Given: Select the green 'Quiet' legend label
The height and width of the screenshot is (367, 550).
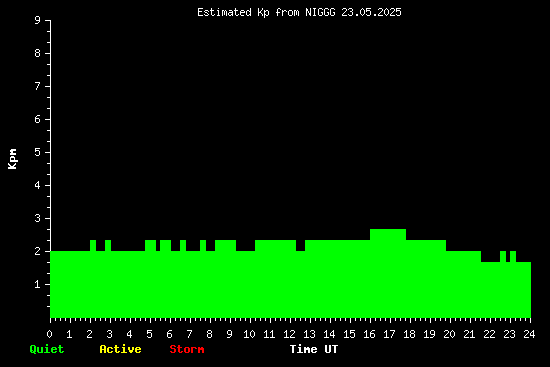Looking at the screenshot, I should (x=47, y=349).
